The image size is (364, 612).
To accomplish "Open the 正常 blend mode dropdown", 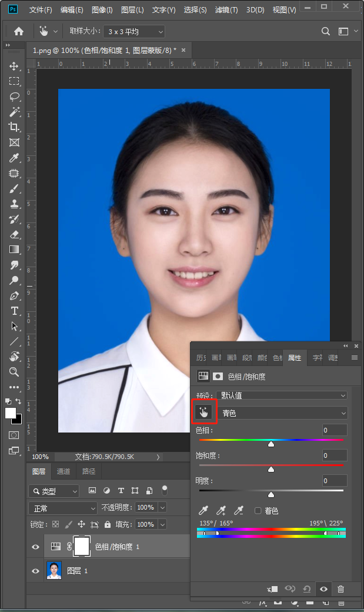I will (63, 508).
